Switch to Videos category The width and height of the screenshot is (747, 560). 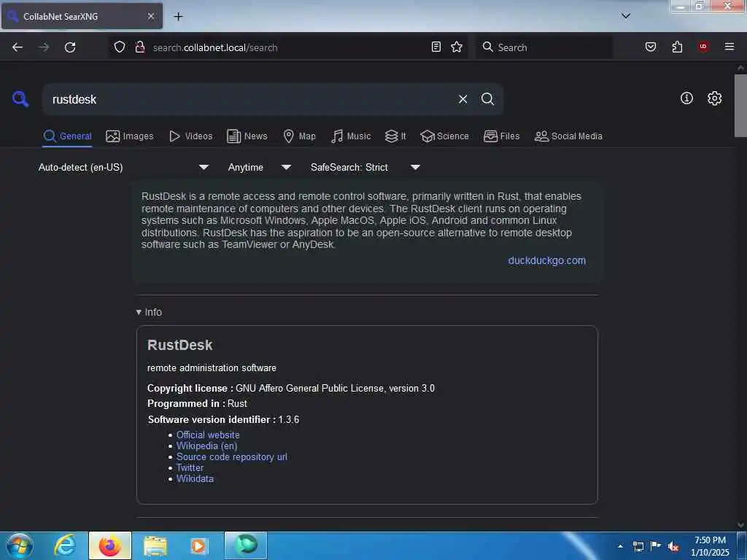coord(190,136)
